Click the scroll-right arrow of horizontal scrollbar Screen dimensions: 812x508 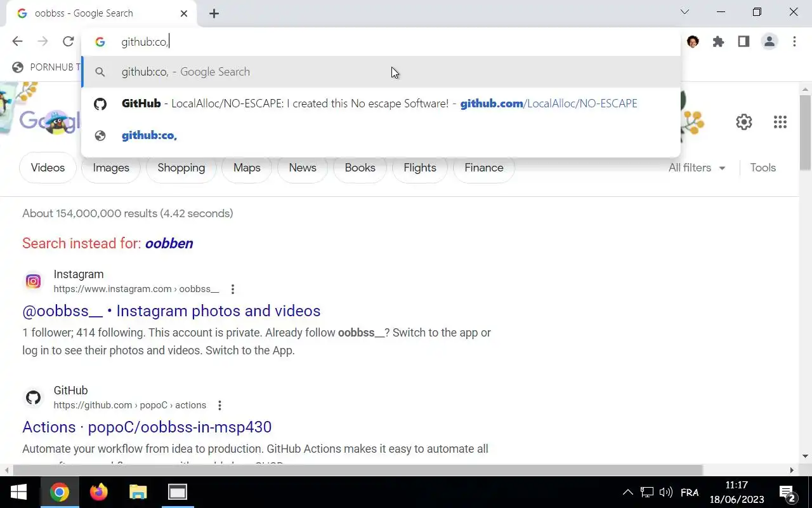792,470
